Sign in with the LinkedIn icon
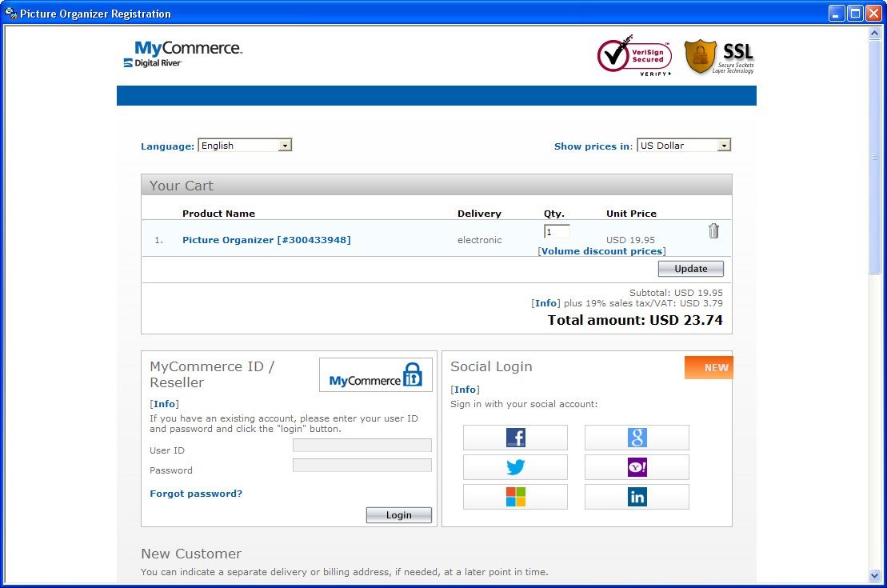 pyautogui.click(x=637, y=497)
